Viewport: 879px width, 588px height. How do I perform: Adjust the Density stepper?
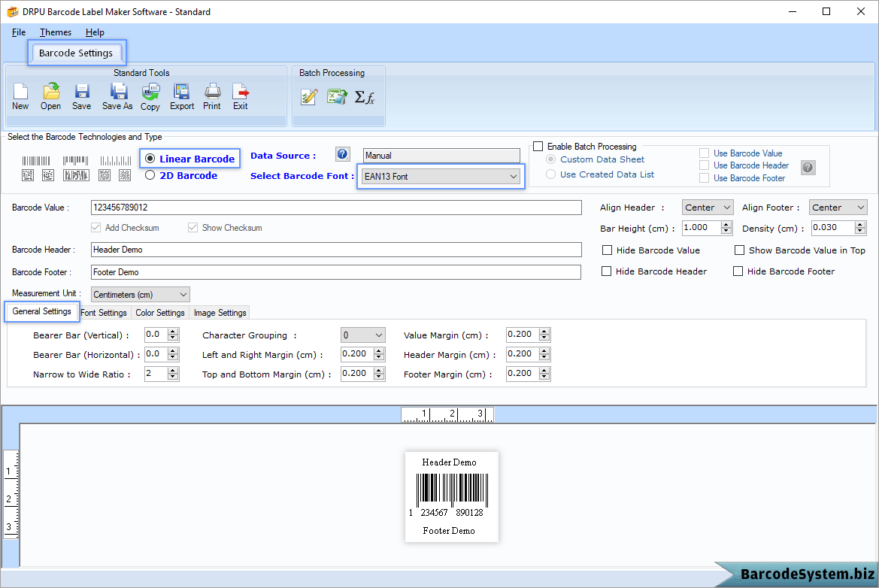pyautogui.click(x=860, y=228)
